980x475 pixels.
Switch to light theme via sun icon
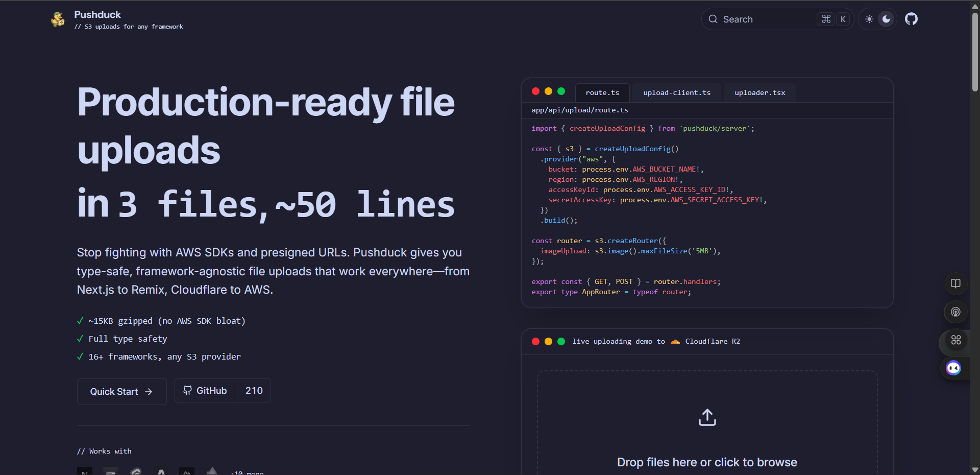point(869,19)
